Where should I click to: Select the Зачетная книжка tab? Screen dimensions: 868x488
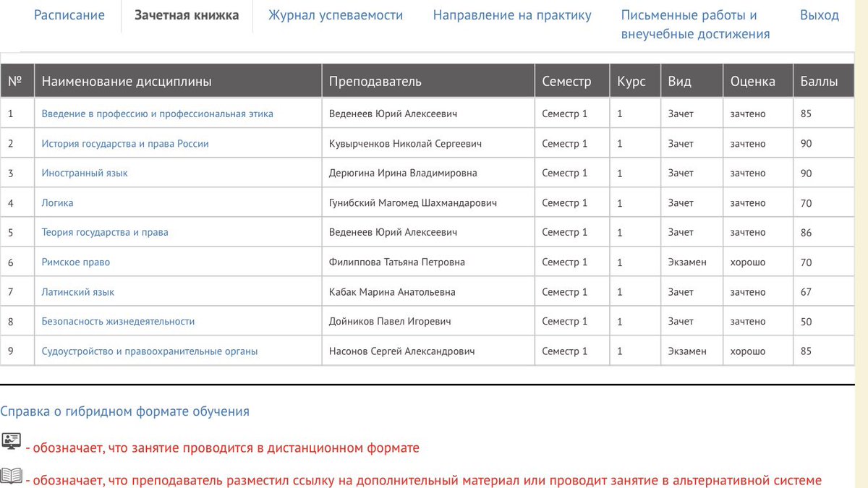pos(187,15)
